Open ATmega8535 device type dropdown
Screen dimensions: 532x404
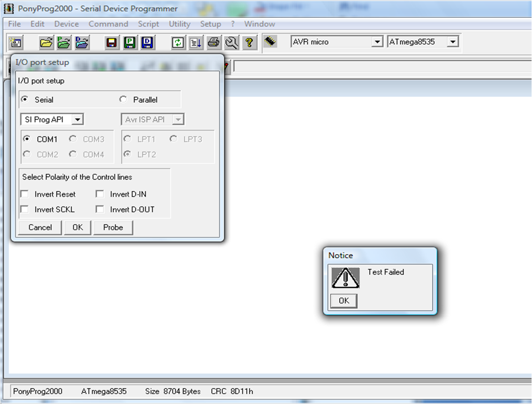pyautogui.click(x=453, y=42)
